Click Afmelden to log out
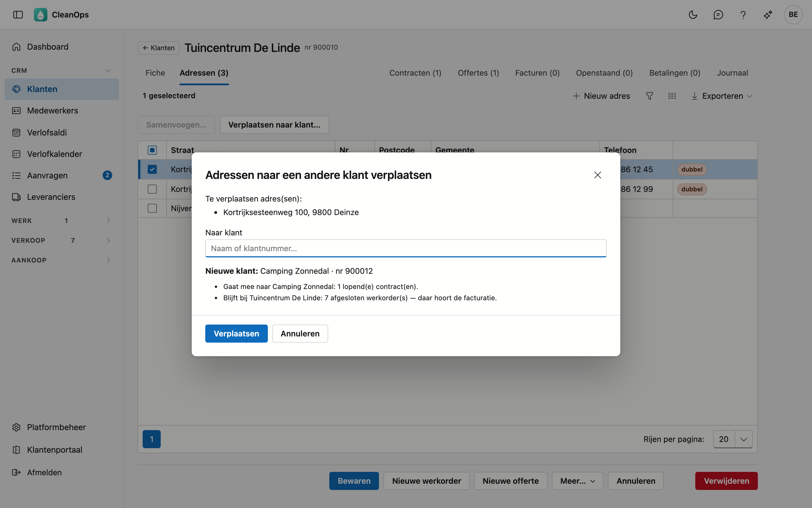 pos(62,472)
